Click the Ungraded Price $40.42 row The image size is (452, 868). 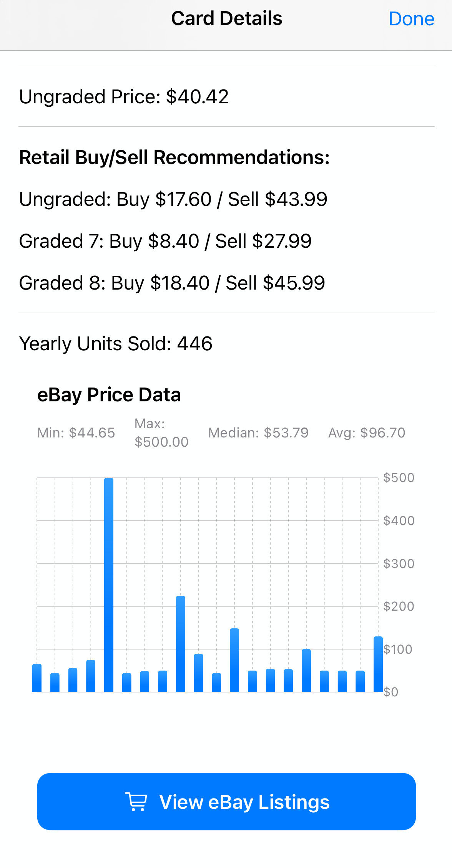pyautogui.click(x=124, y=96)
